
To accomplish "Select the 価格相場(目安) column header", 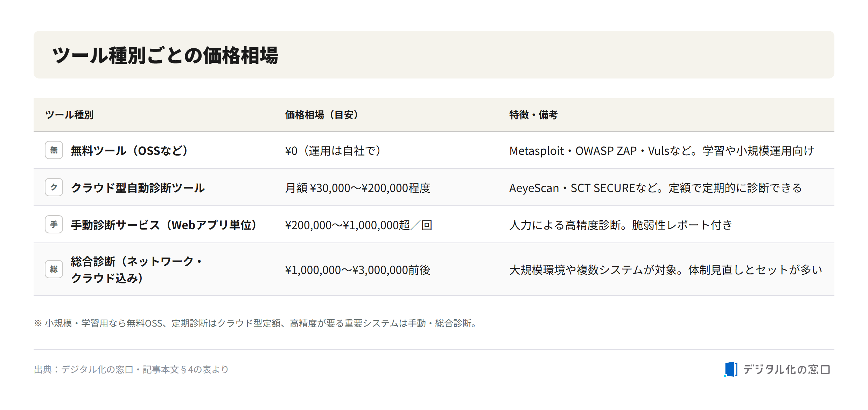I will point(322,115).
